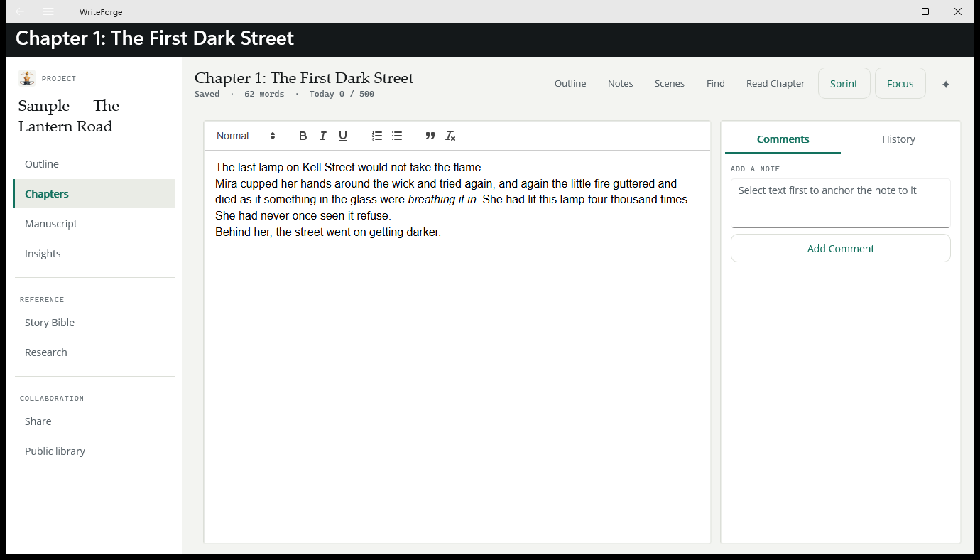Click the editor text 'breathing it in'
This screenshot has height=560, width=980.
coord(442,200)
